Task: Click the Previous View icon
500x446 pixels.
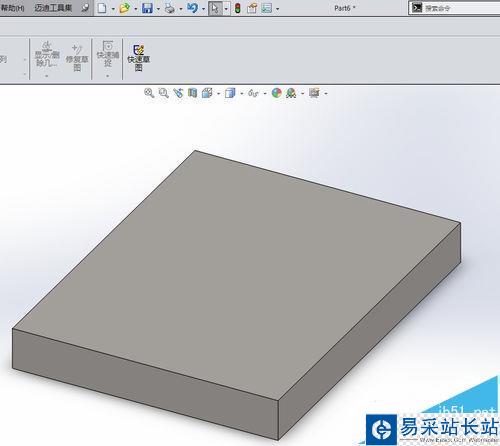Action: (x=178, y=93)
